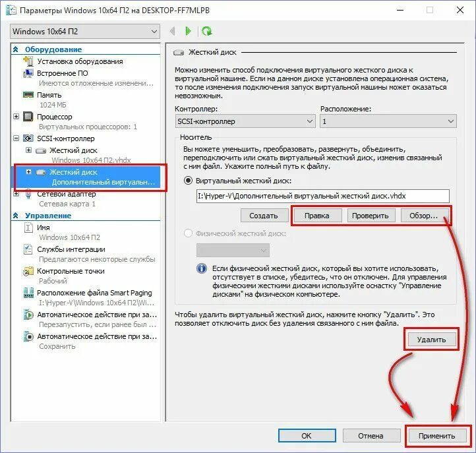
Task: Click the first Жесткий диск drive icon
Action: (x=41, y=150)
